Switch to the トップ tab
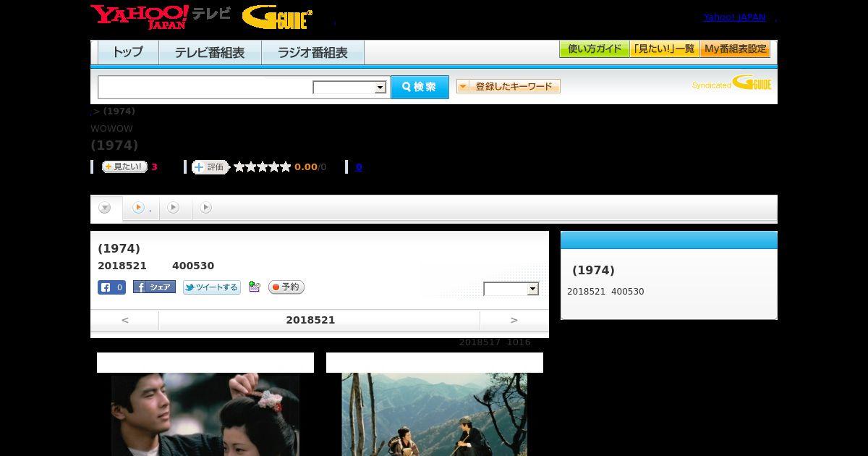This screenshot has height=456, width=868. pyautogui.click(x=128, y=53)
